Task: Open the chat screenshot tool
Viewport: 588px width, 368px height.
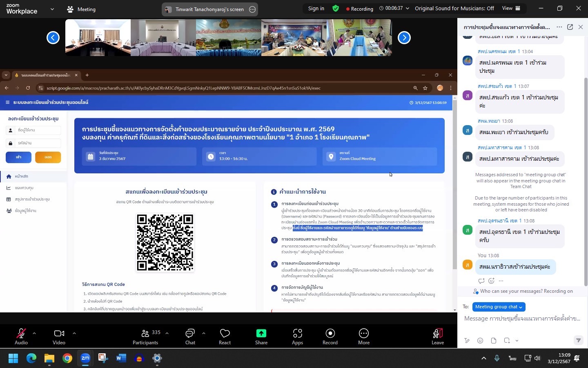Action: point(507,341)
